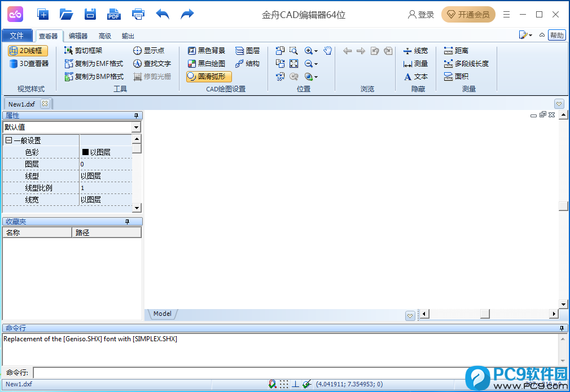Image resolution: width=570 pixels, height=392 pixels.
Task: Toggle hiding of 测量 measurements
Action: coord(415,64)
